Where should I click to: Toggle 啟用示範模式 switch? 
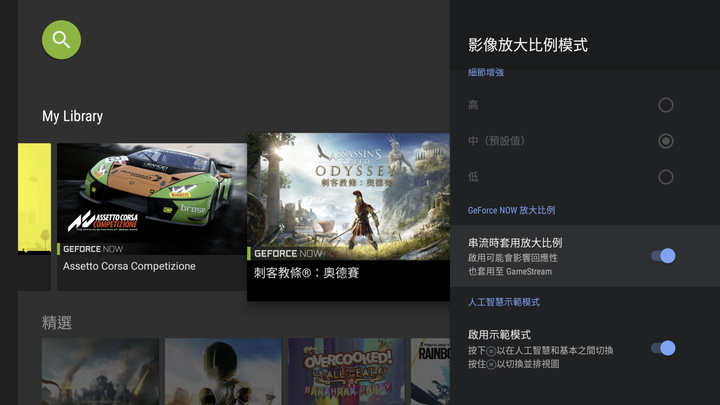pos(663,348)
